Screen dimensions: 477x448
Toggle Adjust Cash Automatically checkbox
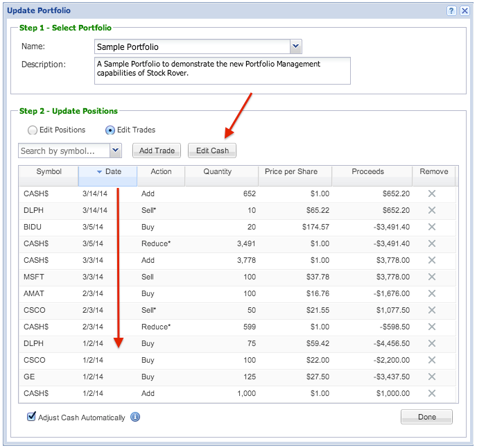31,417
